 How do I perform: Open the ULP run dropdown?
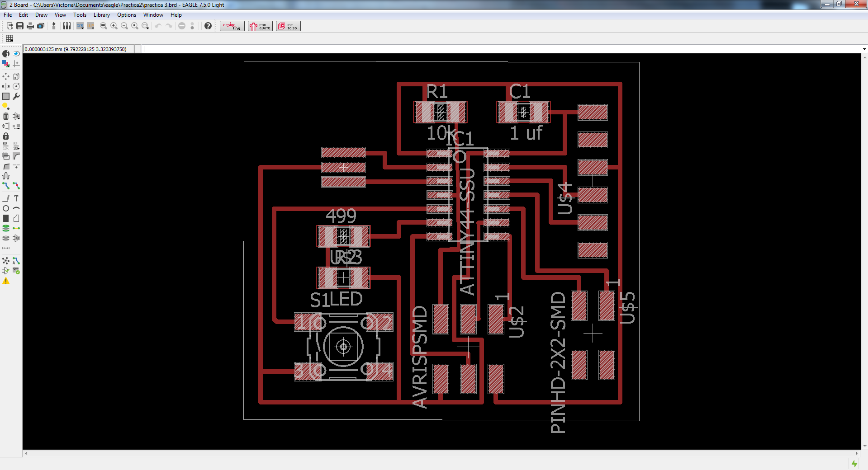(x=90, y=26)
